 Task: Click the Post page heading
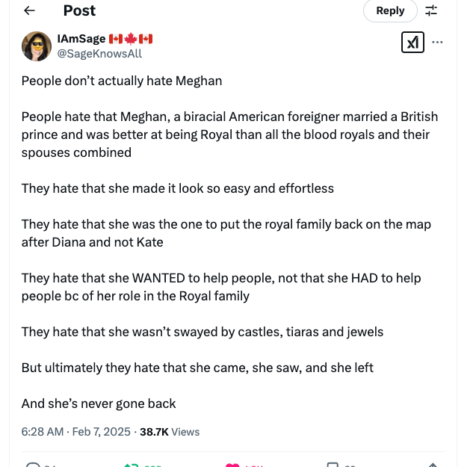click(x=79, y=10)
